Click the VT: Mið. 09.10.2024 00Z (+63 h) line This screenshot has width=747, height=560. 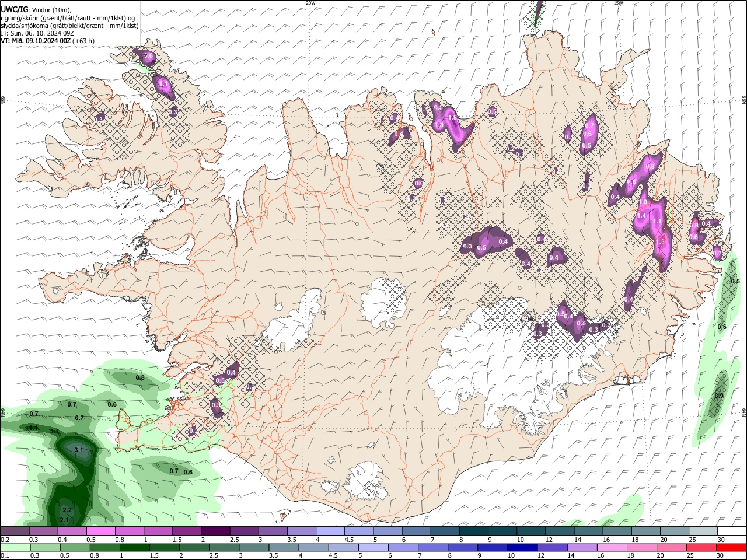[48, 41]
